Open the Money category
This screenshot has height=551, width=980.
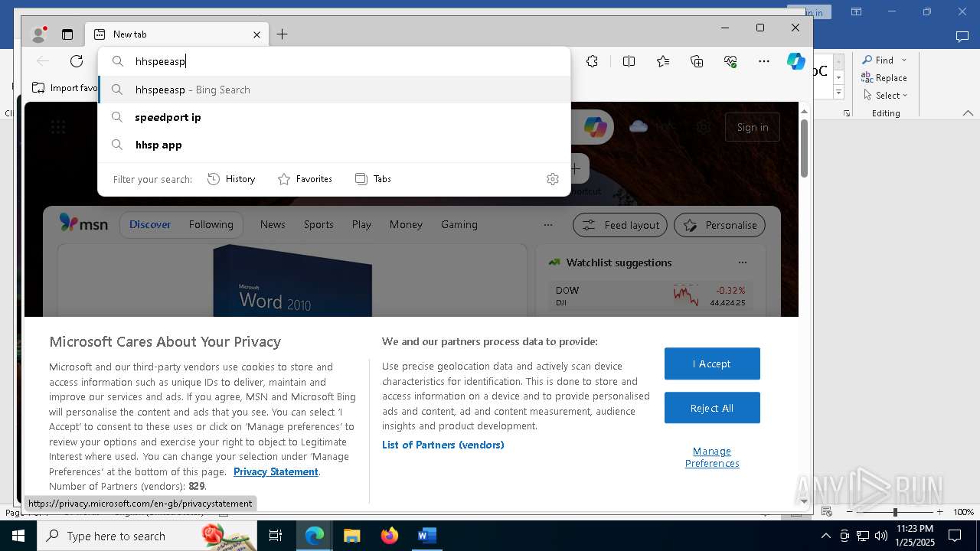coord(406,224)
